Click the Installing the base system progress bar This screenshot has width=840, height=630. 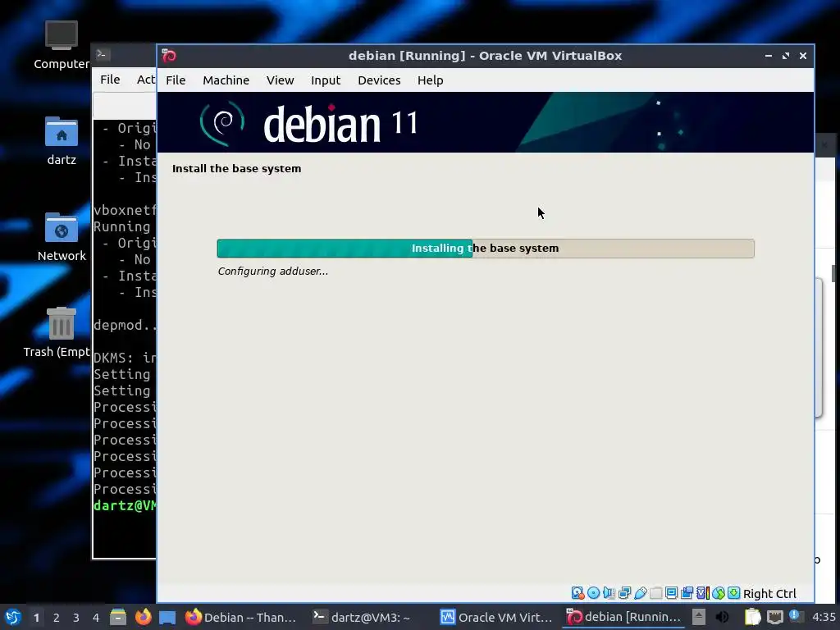(486, 248)
